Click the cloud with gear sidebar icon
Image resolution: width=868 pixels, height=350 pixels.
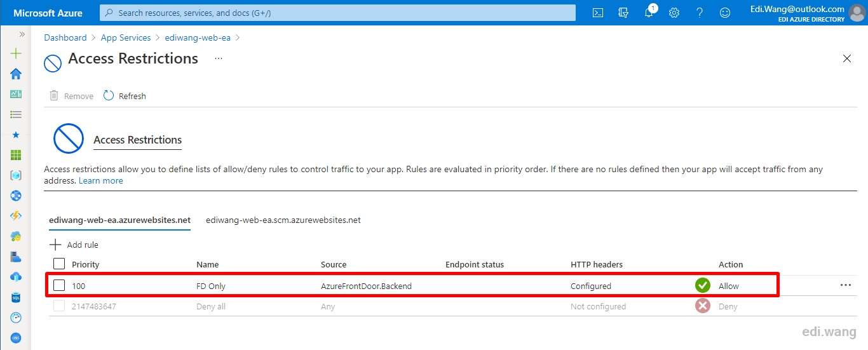pos(16,236)
